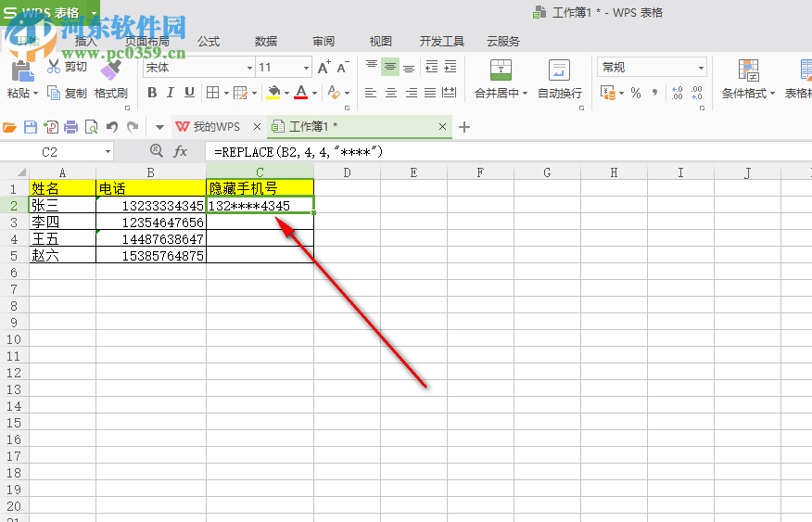The image size is (812, 522).
Task: Decrease indent icon
Action: [431, 66]
